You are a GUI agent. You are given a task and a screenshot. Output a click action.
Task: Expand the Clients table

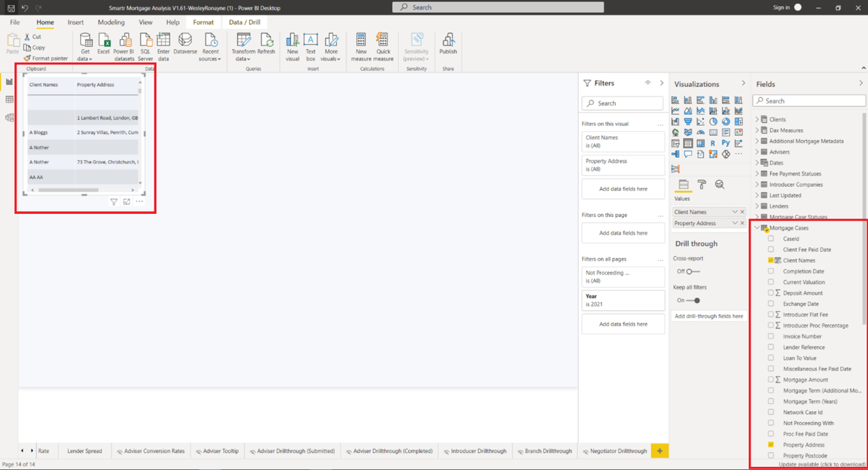point(757,119)
